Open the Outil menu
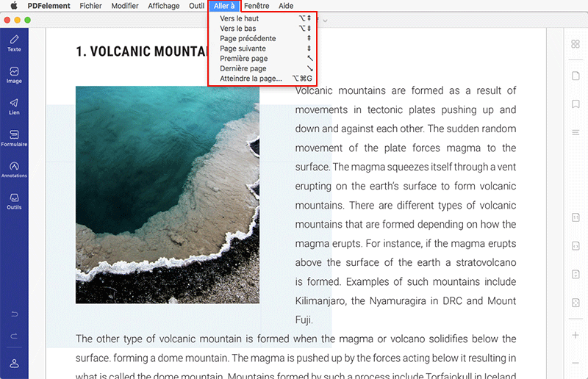The width and height of the screenshot is (588, 379). (196, 6)
